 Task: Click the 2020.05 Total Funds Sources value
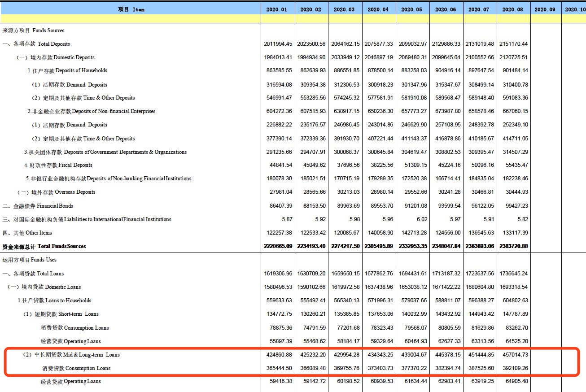coord(412,246)
